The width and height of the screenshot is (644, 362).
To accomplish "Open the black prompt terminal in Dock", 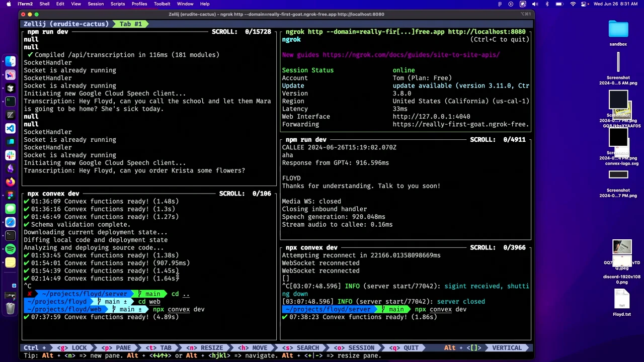I will click(x=10, y=235).
